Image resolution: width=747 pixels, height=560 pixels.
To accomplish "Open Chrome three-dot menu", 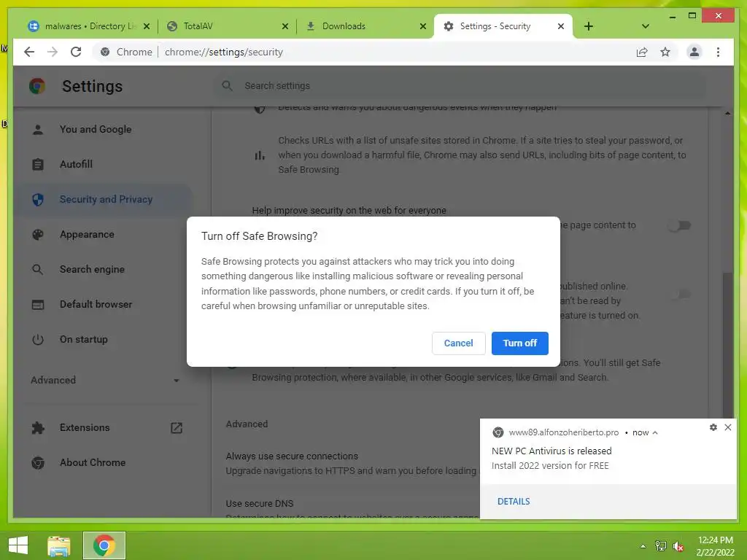I will (718, 52).
